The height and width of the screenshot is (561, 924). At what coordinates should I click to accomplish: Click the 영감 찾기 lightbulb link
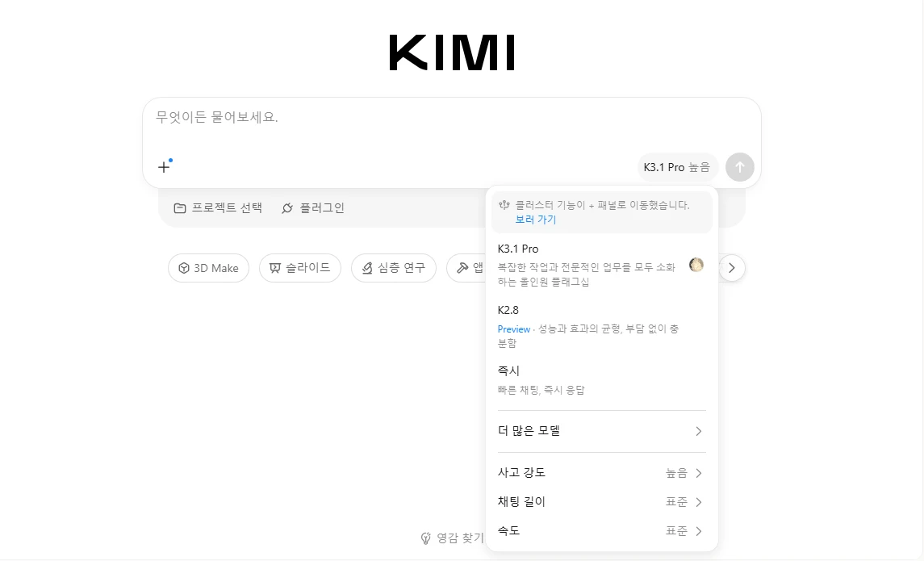click(452, 538)
